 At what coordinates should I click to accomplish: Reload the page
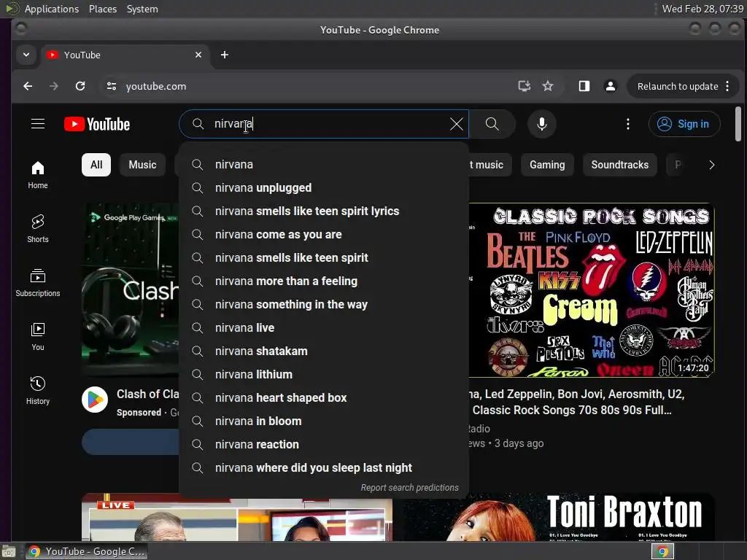click(80, 86)
